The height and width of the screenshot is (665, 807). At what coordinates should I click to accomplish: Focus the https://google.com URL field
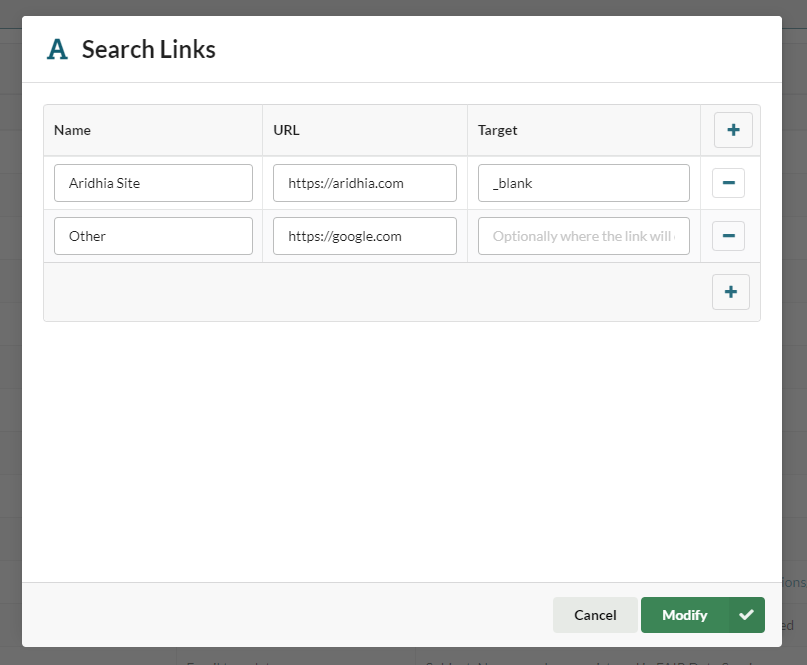364,236
